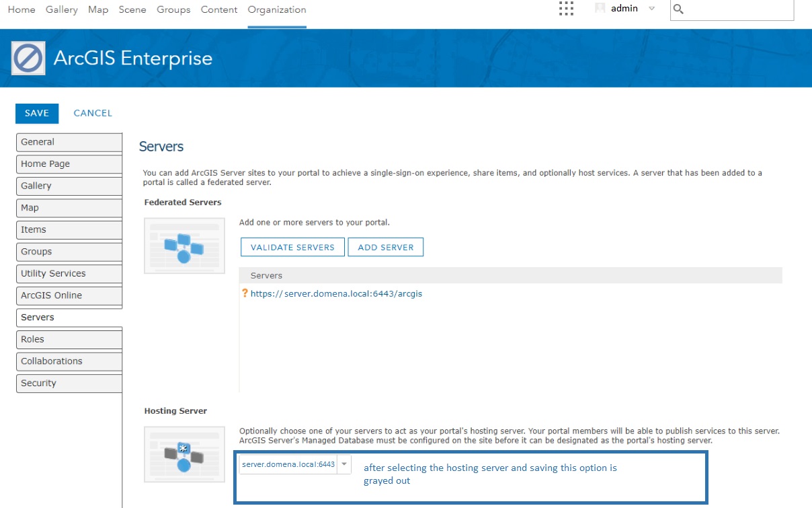Switch to the Map settings tab
Screen dimensions: 812x508
click(x=69, y=207)
